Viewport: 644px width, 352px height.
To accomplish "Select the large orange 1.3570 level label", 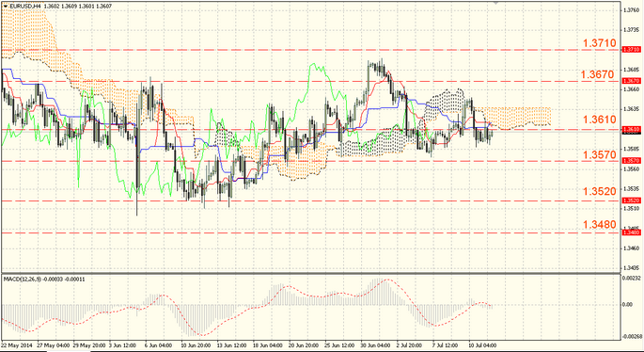I will coord(600,154).
